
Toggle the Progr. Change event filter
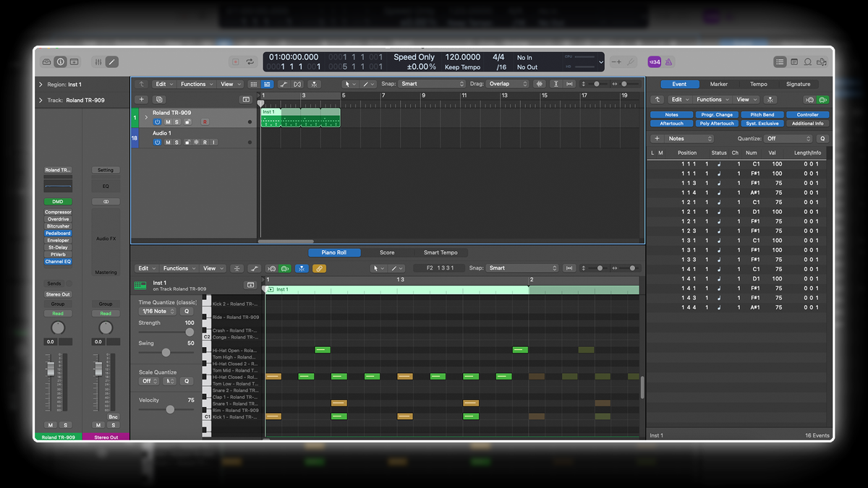pos(717,115)
